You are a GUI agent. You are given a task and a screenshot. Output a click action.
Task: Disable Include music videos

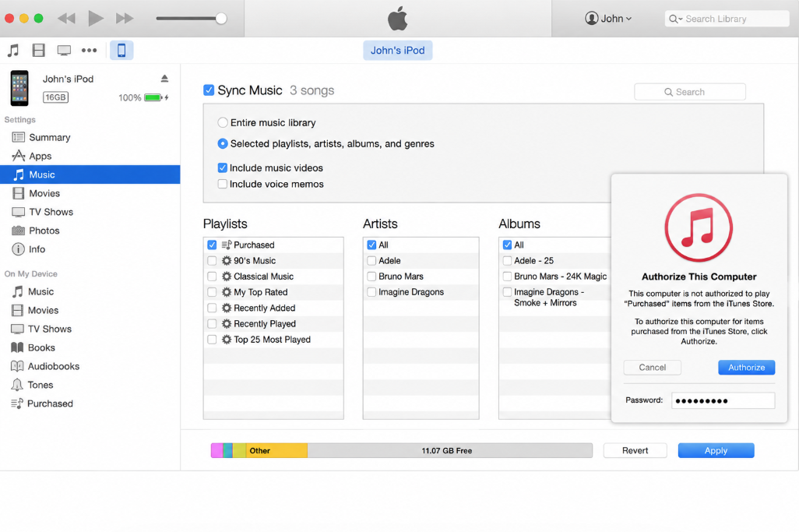coord(223,167)
